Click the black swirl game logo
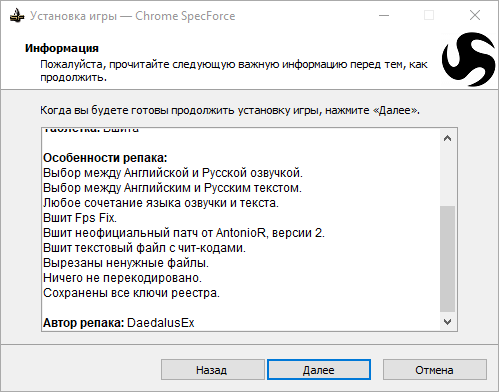The height and width of the screenshot is (392, 499). click(469, 59)
